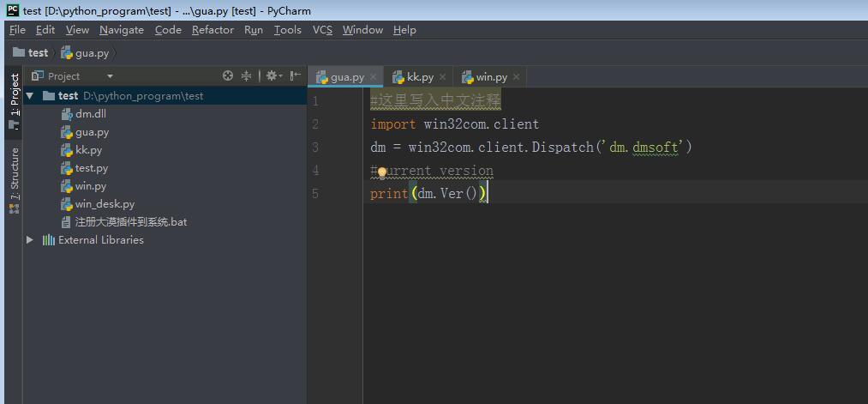Open the VCS menu
This screenshot has height=404, width=868.
click(322, 30)
